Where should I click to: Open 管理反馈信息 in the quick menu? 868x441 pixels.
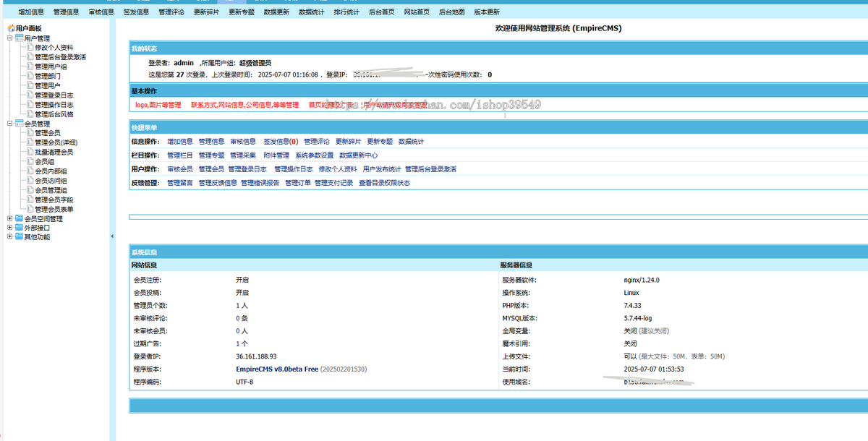(x=218, y=183)
